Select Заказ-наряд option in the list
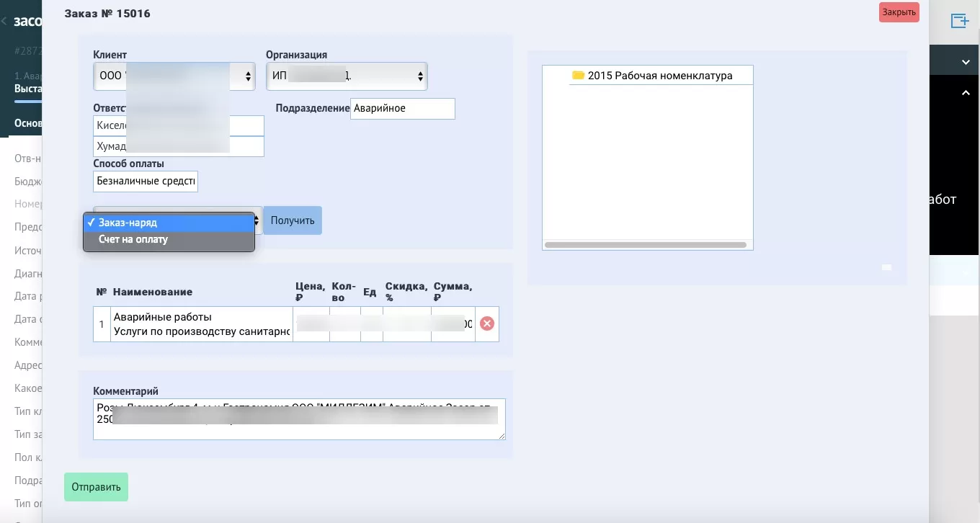This screenshot has width=980, height=523. [x=169, y=223]
